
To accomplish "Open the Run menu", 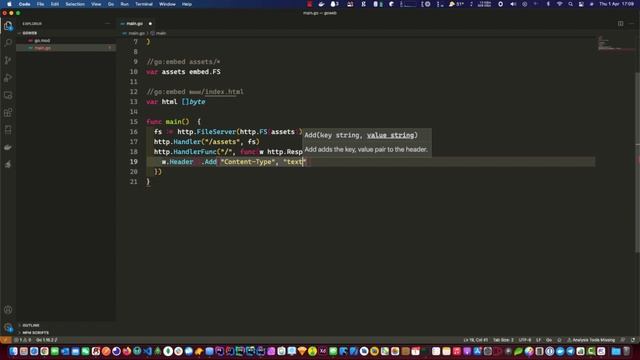I will point(124,4).
